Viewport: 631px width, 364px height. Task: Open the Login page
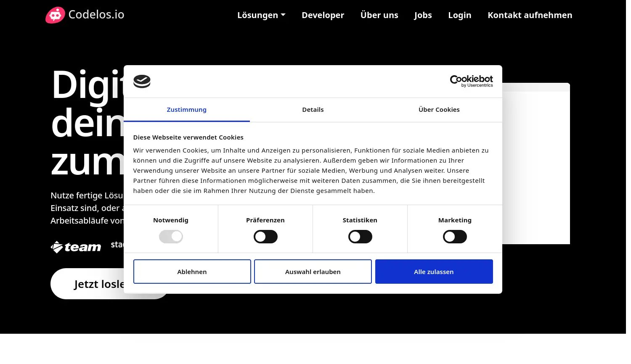(x=459, y=15)
